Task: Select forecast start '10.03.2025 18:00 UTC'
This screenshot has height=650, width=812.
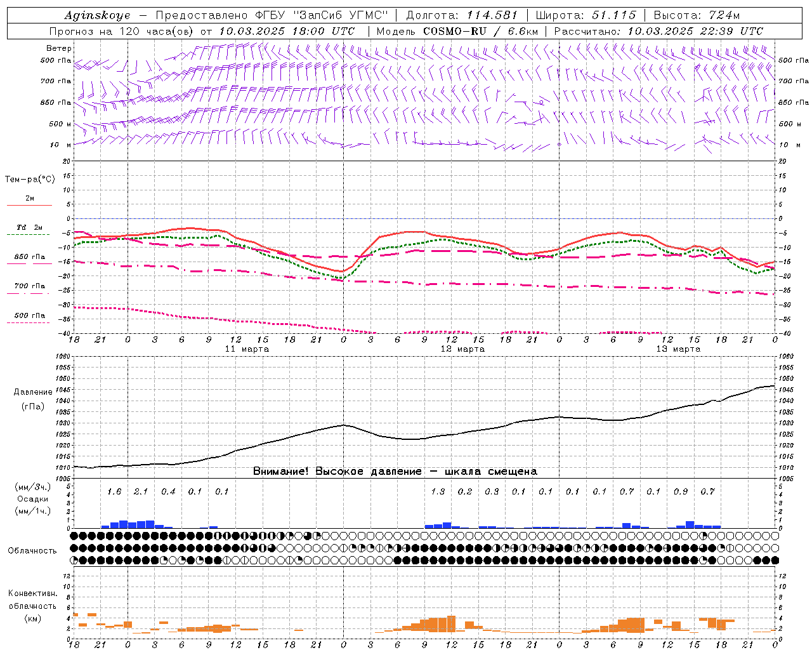Action: 287,31
